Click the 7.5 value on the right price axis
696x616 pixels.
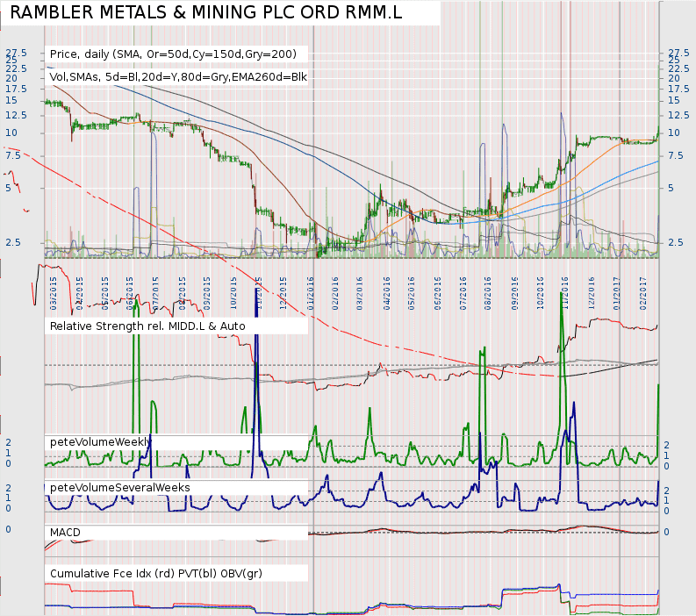coord(676,155)
